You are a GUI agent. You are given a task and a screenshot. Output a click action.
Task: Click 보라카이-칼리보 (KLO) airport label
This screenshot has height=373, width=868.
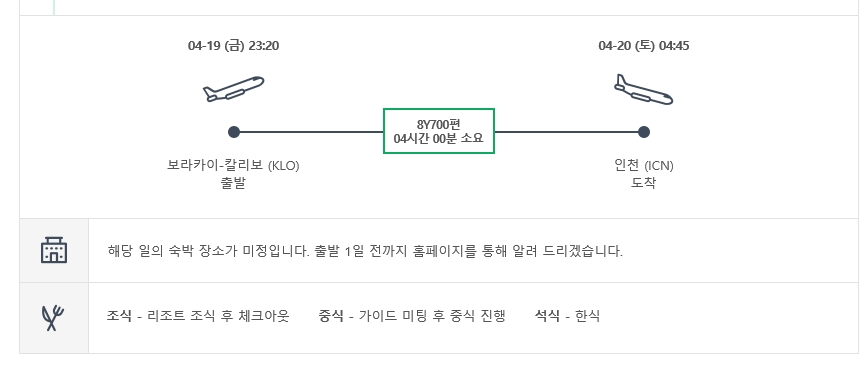[233, 165]
